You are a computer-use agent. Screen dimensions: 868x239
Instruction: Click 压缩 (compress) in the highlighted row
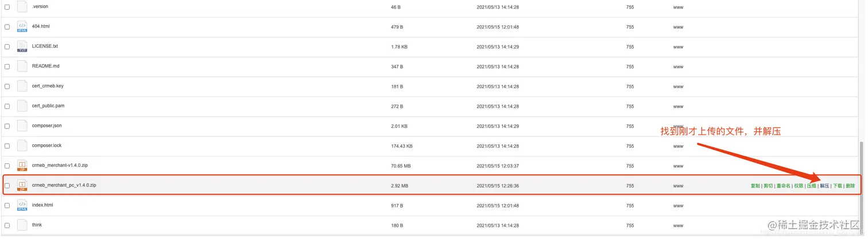tap(812, 186)
